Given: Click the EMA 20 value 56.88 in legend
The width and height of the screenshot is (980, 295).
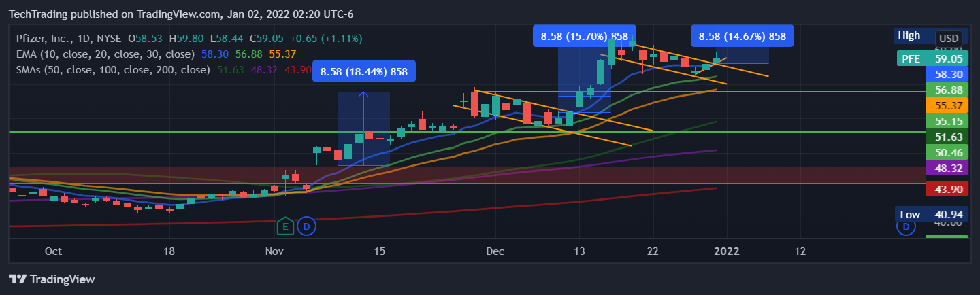Looking at the screenshot, I should coord(248,54).
